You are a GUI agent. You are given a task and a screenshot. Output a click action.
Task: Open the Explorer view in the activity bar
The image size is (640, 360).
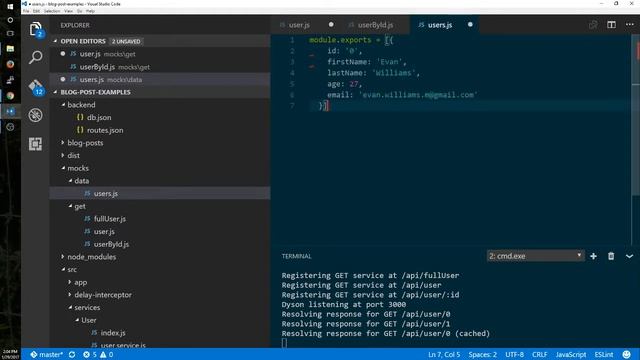click(x=36, y=29)
